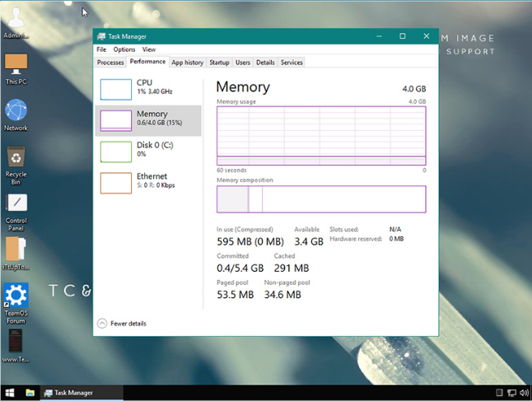Switch to the Users tab
532x401 pixels.
[x=243, y=63]
